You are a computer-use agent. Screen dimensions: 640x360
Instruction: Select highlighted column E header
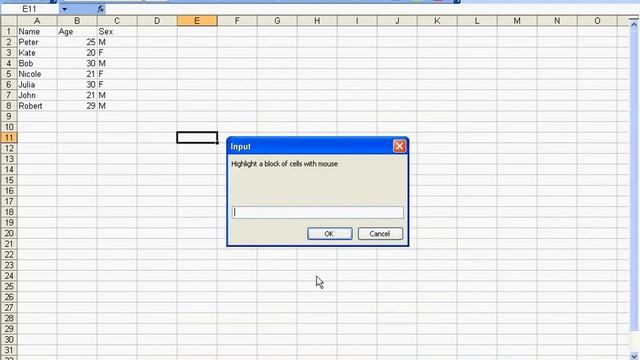point(197,21)
